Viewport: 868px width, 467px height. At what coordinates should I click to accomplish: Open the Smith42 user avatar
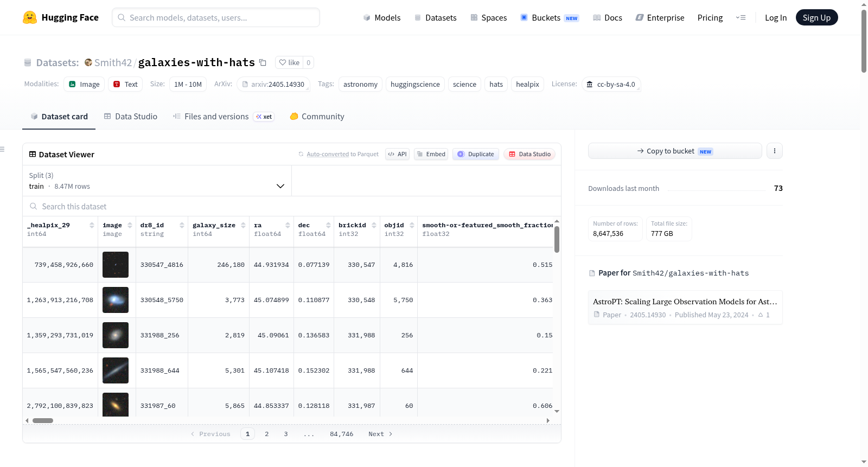pos(88,62)
